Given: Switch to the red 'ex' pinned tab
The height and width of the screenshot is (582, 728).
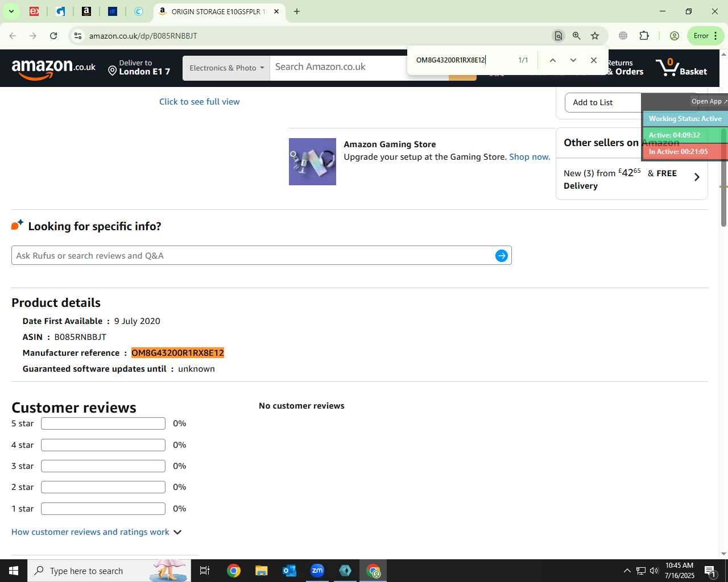Looking at the screenshot, I should 34,11.
